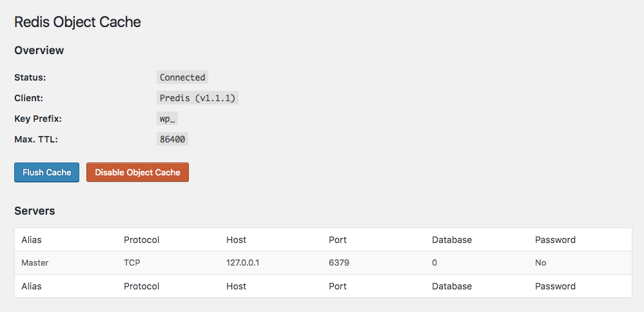Image resolution: width=644 pixels, height=312 pixels.
Task: Click the 86400 Max. TTL value
Action: pyautogui.click(x=173, y=139)
